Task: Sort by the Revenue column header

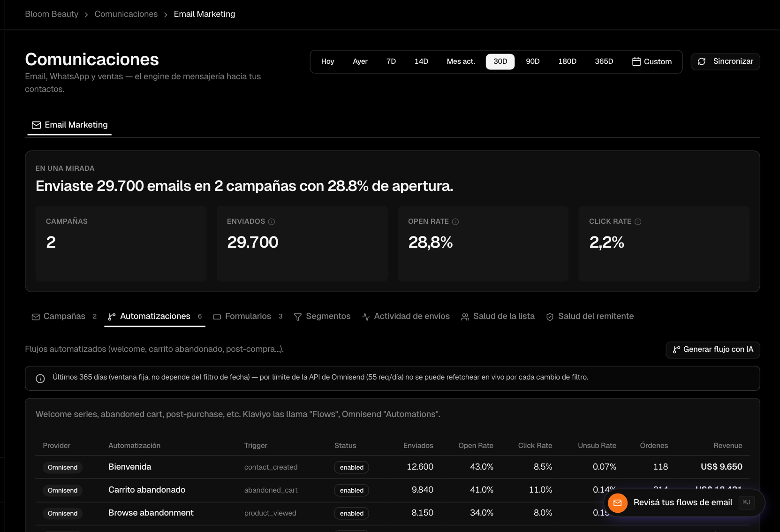Action: (x=728, y=446)
